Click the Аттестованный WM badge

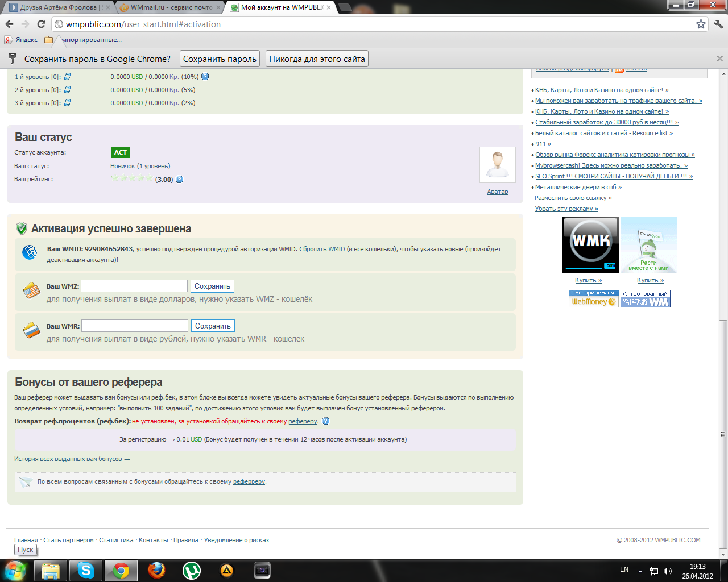click(646, 298)
